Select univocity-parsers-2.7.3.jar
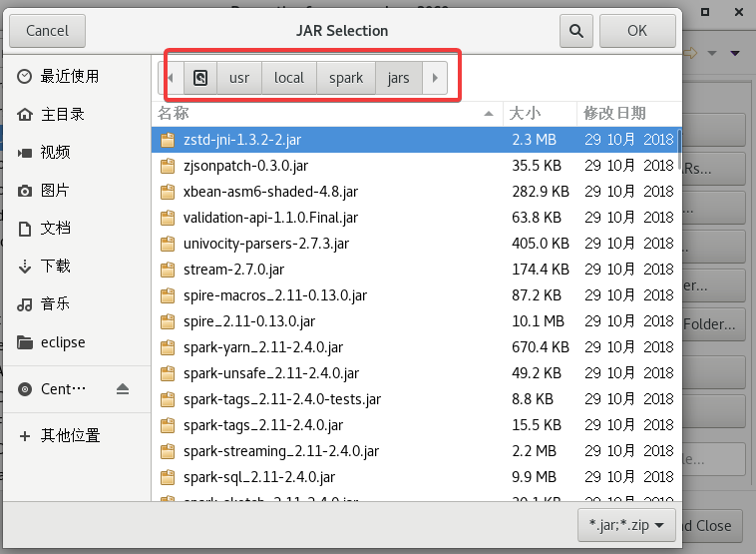 tap(415, 244)
